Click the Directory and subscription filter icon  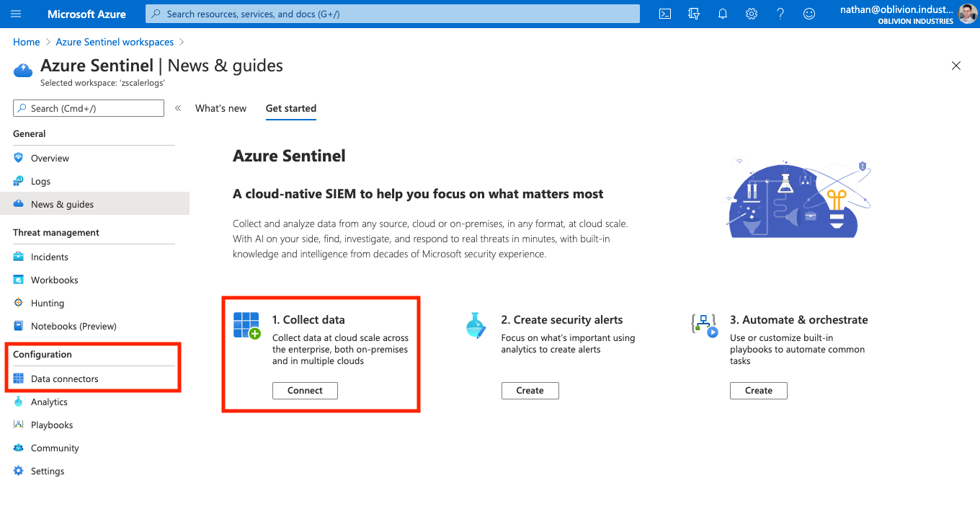(x=694, y=14)
